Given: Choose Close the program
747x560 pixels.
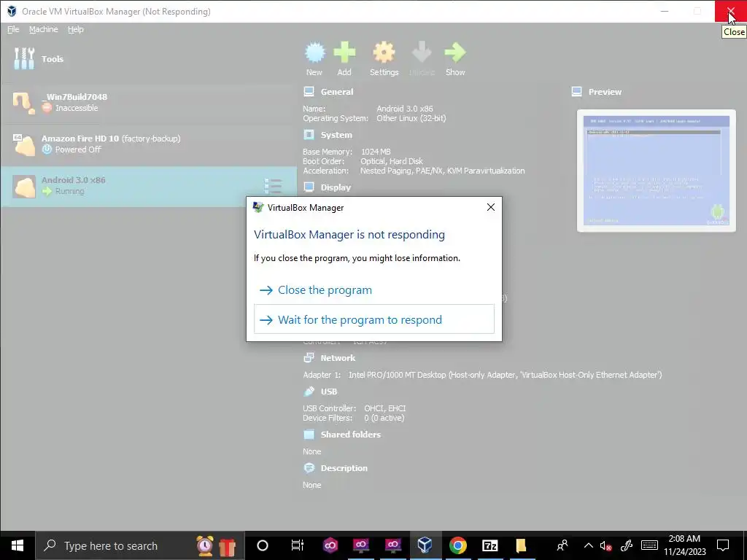Looking at the screenshot, I should point(374,290).
